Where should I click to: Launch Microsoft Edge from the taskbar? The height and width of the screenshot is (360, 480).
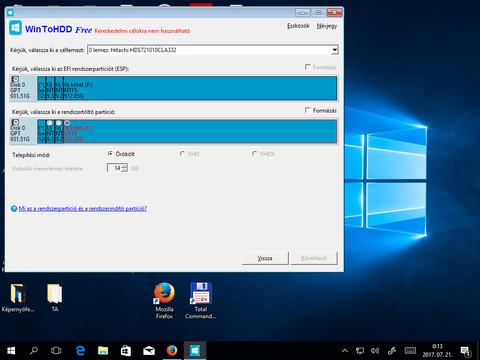80,351
